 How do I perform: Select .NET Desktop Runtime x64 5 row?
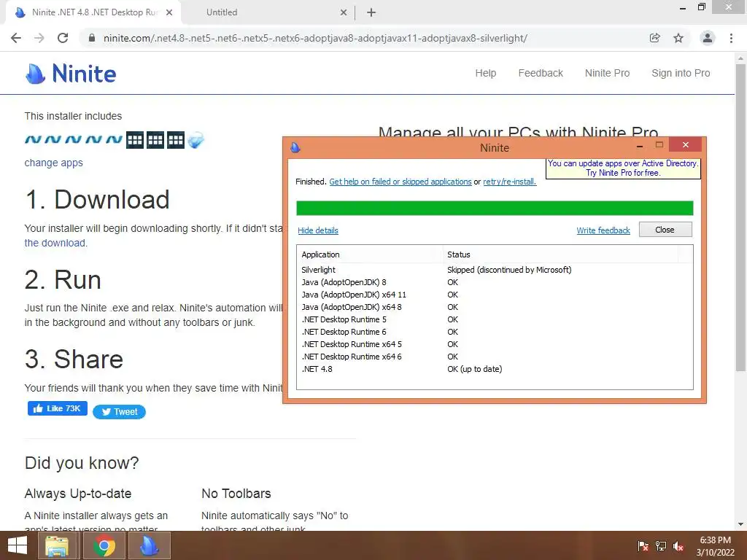[x=495, y=344]
